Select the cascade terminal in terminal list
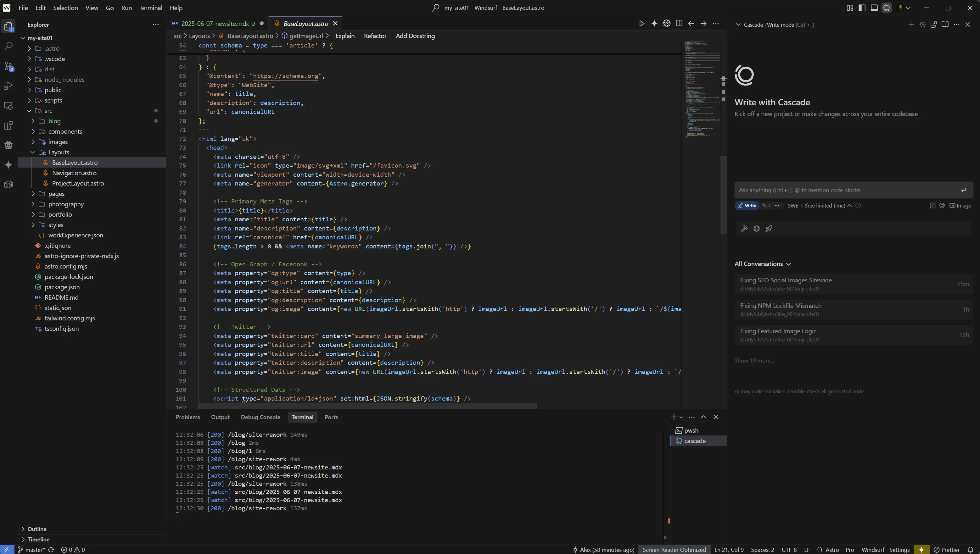 pos(699,440)
